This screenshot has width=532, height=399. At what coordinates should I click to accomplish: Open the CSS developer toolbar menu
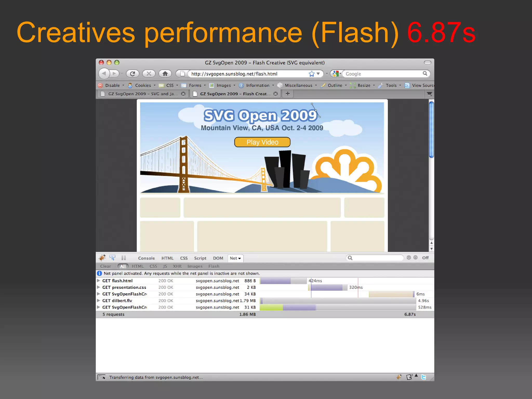pyautogui.click(x=169, y=85)
